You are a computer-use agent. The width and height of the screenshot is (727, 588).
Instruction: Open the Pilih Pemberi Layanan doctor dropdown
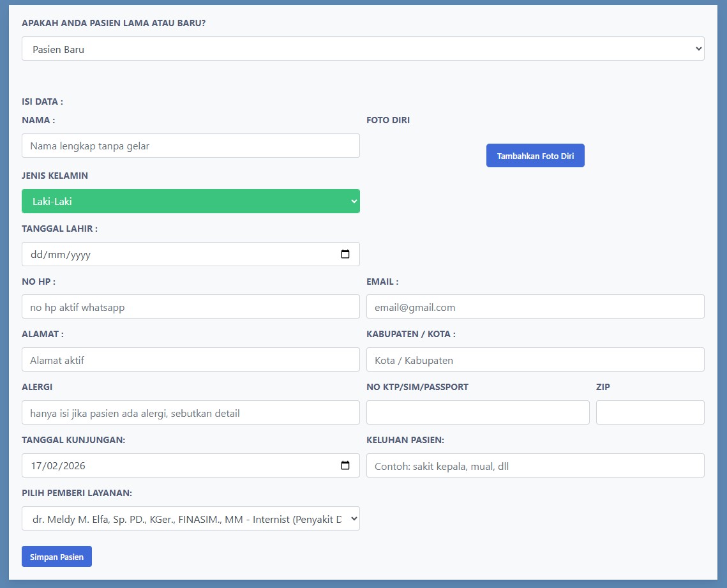click(190, 519)
